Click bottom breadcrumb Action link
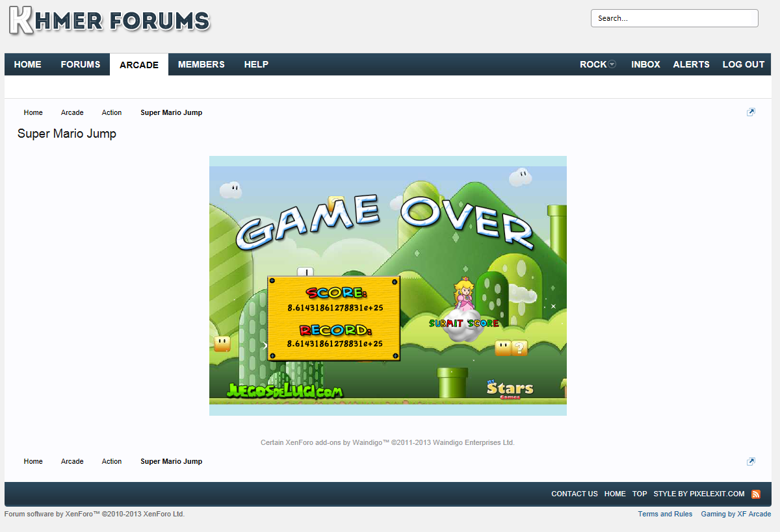This screenshot has height=532, width=780. [x=112, y=461]
